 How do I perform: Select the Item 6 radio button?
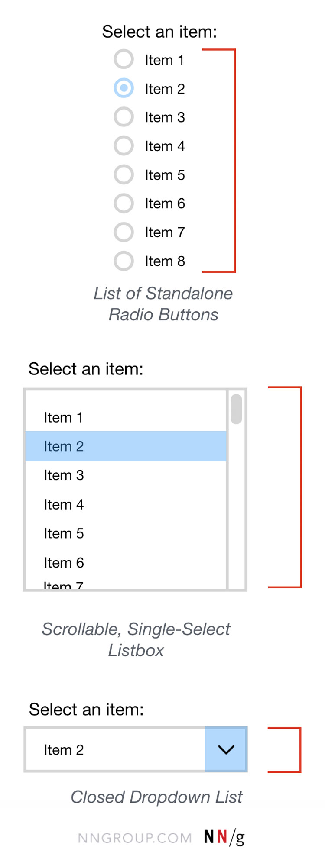pos(123,203)
